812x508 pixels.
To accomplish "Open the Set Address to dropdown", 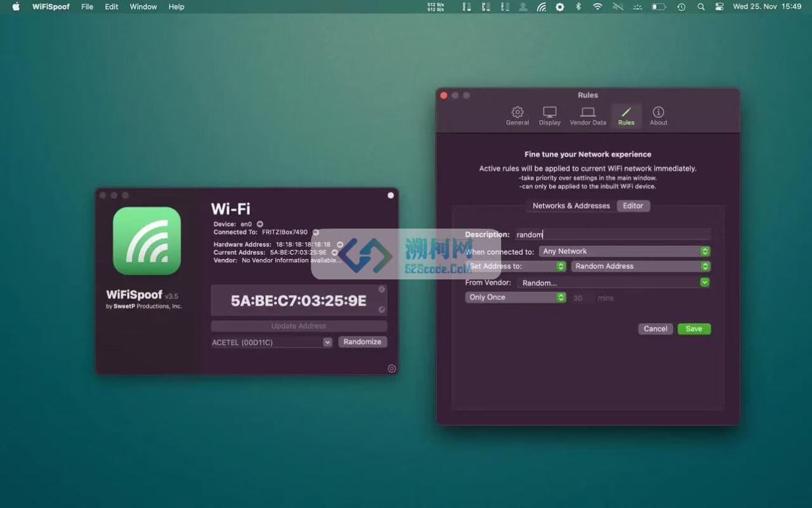I will [x=515, y=267].
